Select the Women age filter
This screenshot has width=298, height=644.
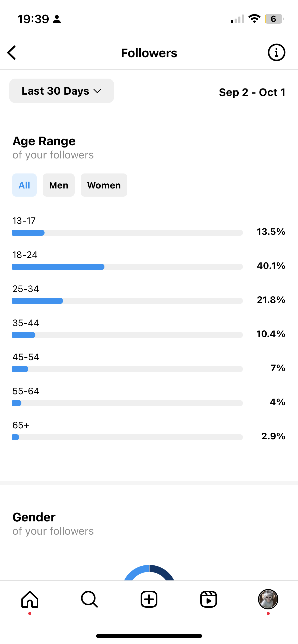tap(104, 185)
